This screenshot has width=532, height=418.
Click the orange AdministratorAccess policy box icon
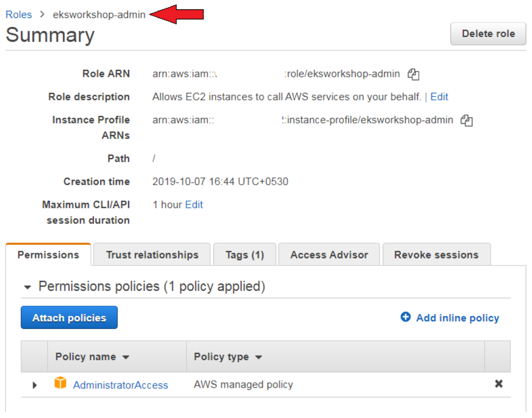[61, 383]
